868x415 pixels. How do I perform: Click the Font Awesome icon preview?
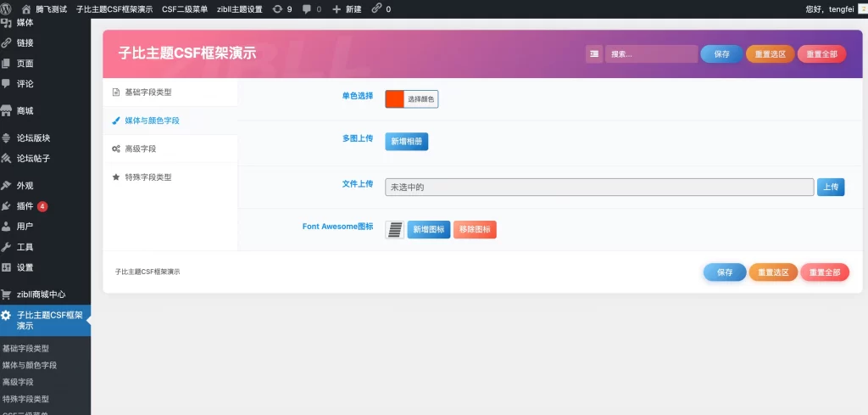click(x=394, y=230)
